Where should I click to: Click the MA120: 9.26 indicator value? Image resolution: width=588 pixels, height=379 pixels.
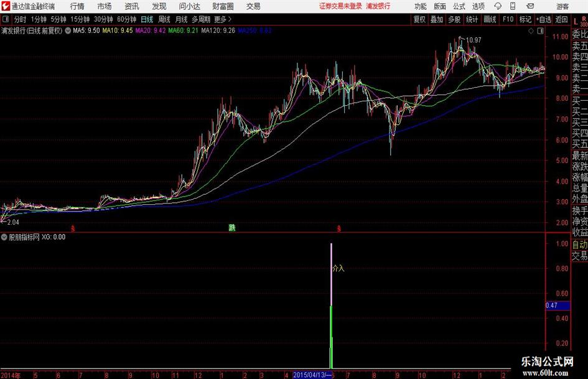218,30
